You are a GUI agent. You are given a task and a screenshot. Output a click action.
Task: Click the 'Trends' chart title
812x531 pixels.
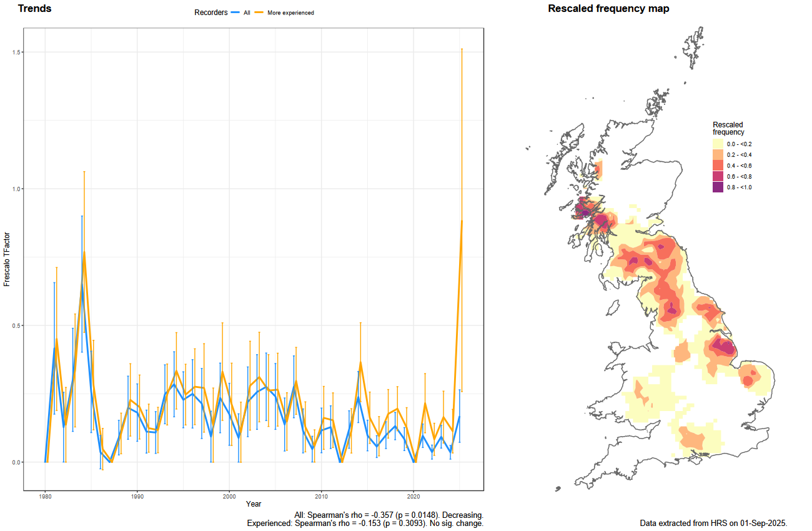35,9
